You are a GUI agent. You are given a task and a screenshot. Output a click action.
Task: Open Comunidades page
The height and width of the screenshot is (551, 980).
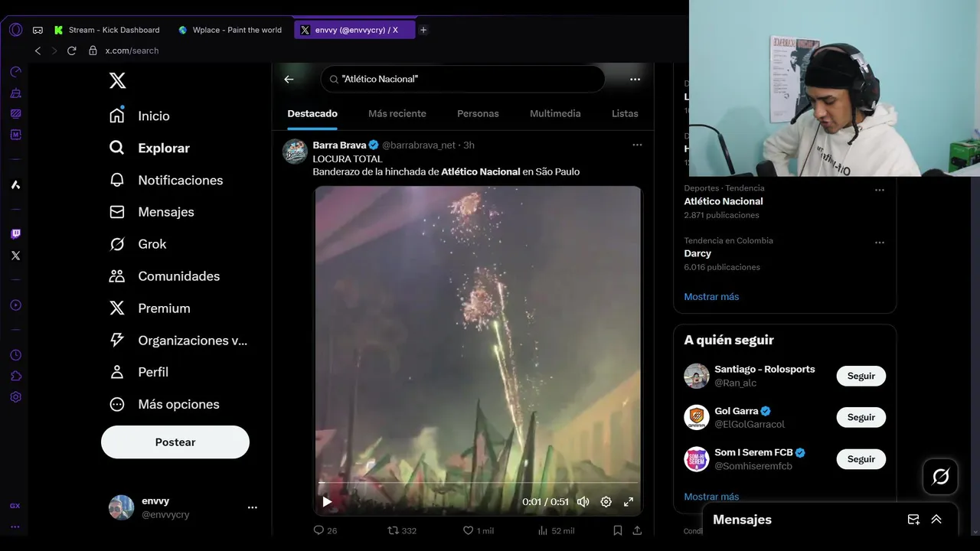pyautogui.click(x=165, y=276)
